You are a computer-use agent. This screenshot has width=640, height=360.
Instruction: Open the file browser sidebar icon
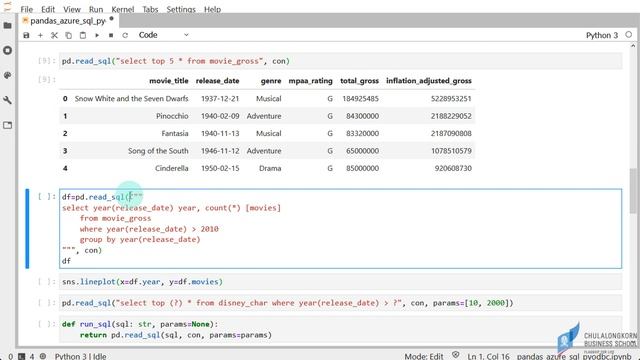click(x=7, y=25)
